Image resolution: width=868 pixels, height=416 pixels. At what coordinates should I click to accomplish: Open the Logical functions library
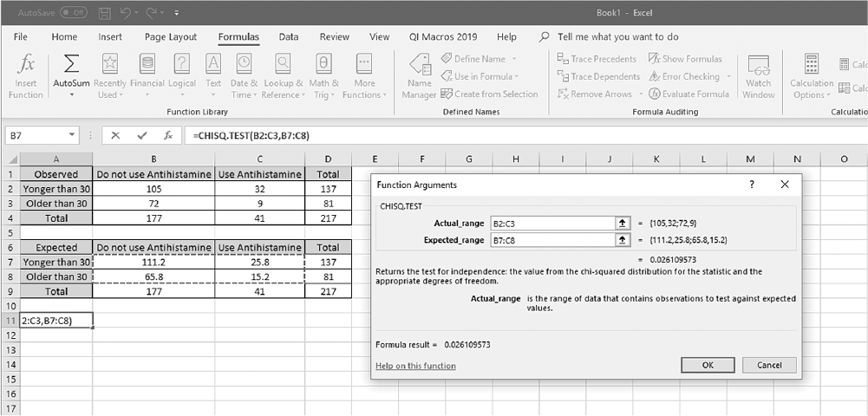point(182,76)
